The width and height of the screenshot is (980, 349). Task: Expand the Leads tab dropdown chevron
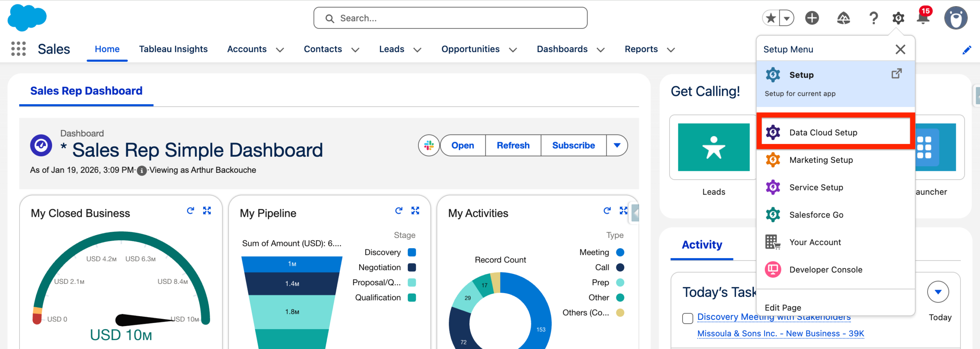pos(418,50)
